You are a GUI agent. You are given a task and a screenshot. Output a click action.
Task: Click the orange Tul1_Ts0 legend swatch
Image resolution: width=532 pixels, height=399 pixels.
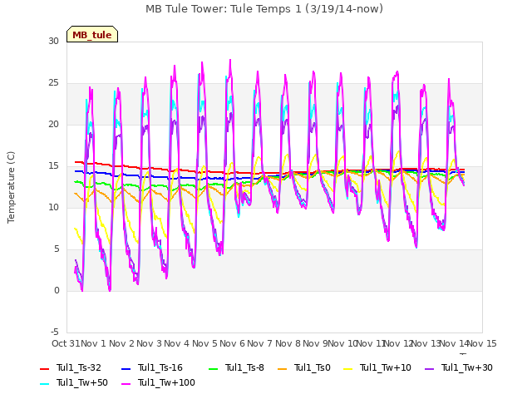pos(282,368)
